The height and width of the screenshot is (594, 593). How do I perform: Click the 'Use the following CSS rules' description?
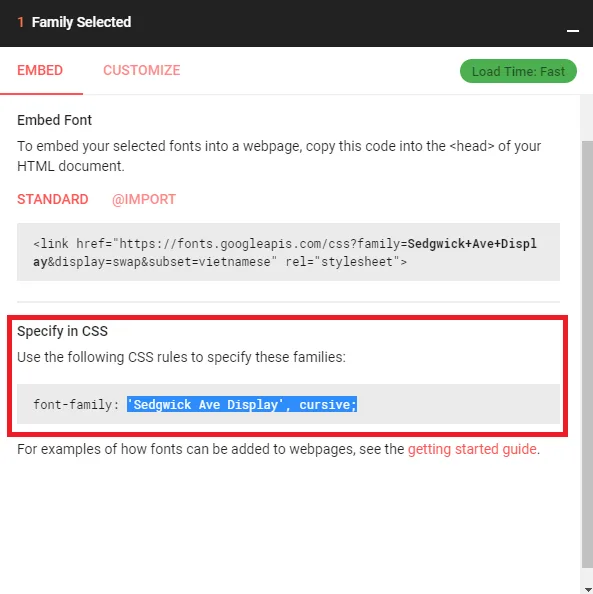pyautogui.click(x=181, y=357)
